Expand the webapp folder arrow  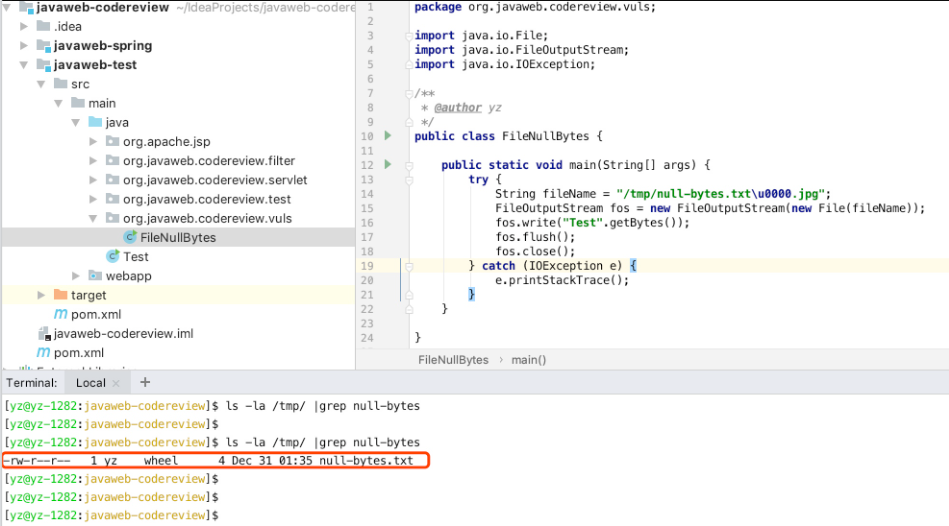(76, 276)
